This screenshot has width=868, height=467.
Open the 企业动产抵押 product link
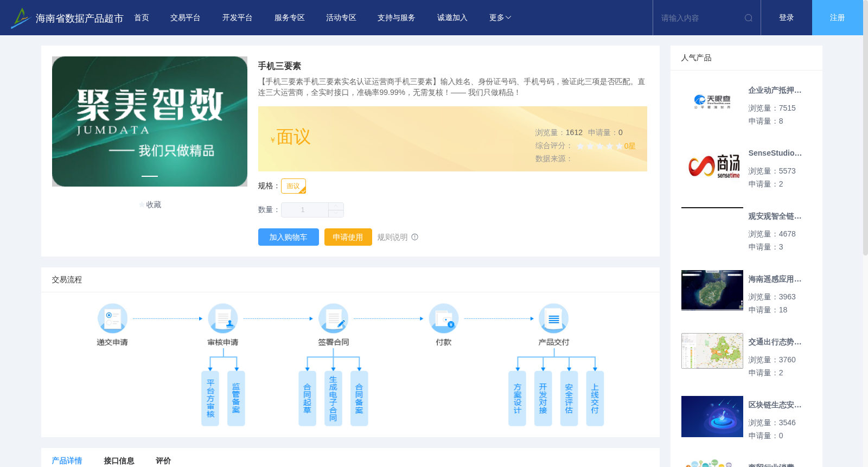click(775, 91)
